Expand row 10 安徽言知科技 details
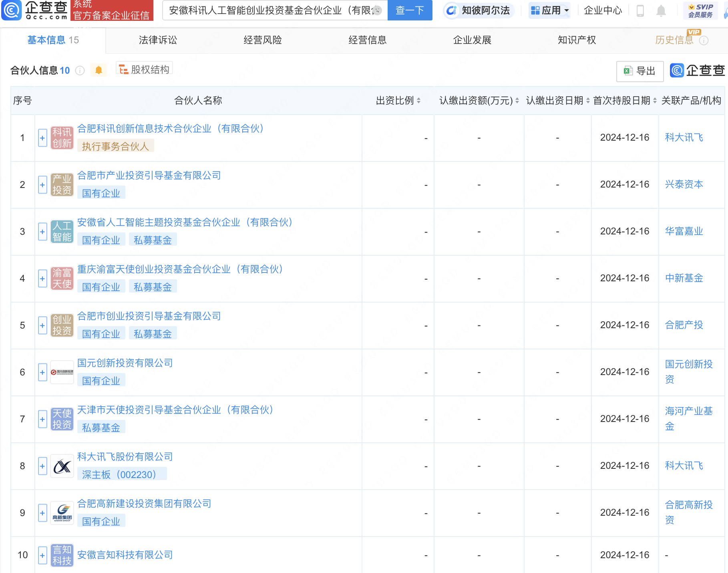The height and width of the screenshot is (573, 728). coord(42,555)
